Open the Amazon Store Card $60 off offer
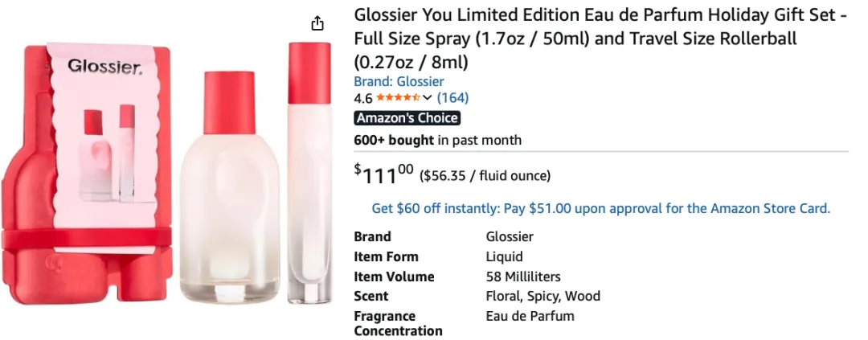 [x=600, y=208]
